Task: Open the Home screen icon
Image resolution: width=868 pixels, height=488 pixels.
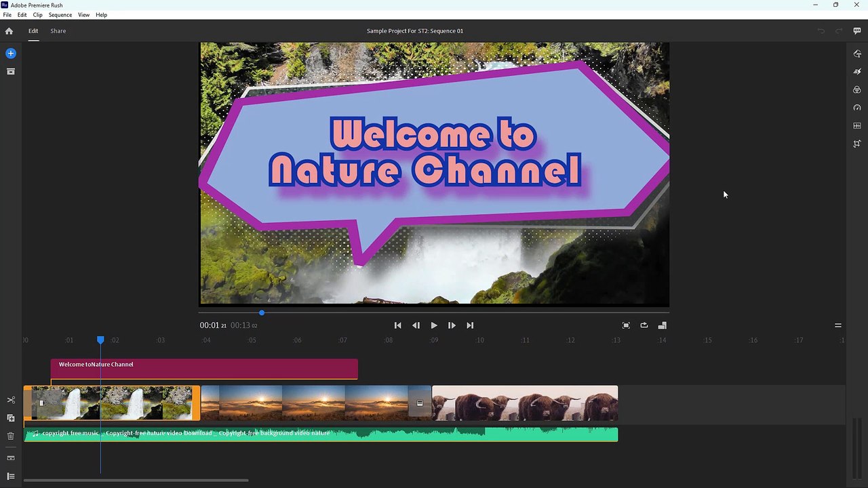Action: click(x=9, y=30)
